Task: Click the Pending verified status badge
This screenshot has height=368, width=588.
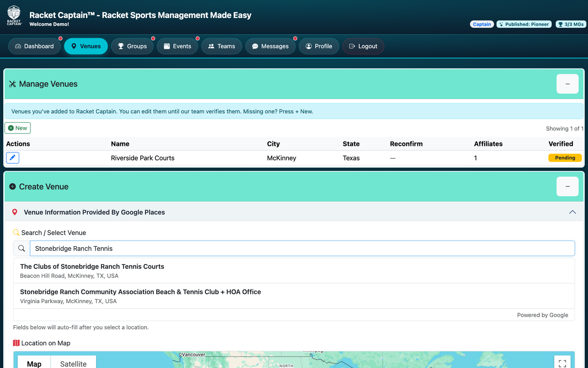Action: [565, 158]
